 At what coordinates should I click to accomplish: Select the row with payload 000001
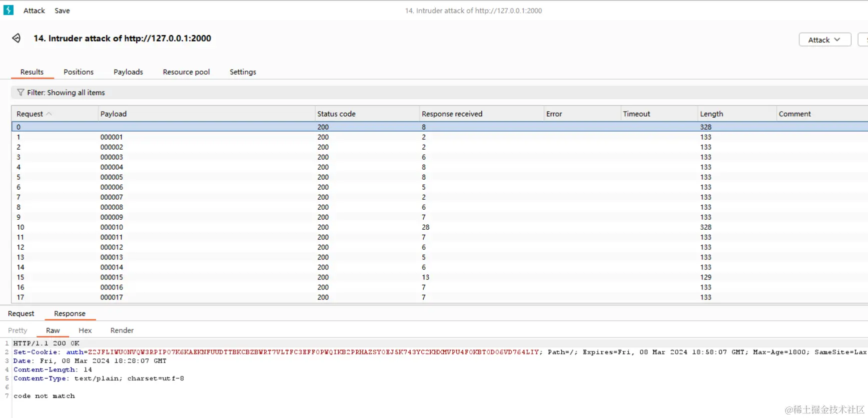click(439, 137)
